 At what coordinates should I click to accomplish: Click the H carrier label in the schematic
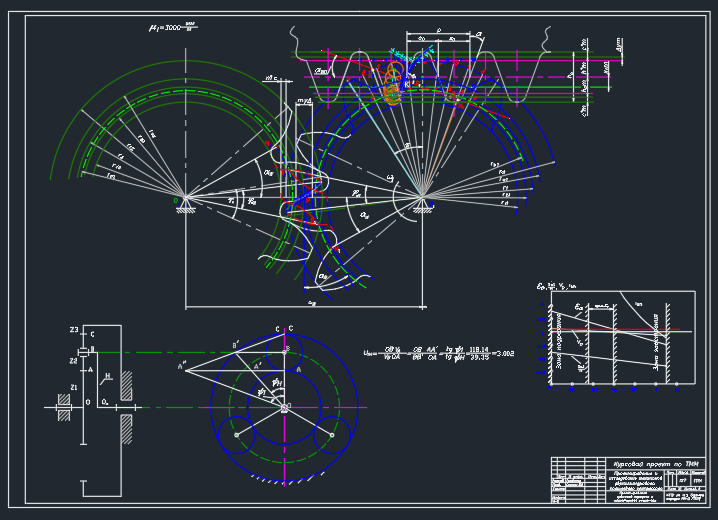tap(108, 376)
